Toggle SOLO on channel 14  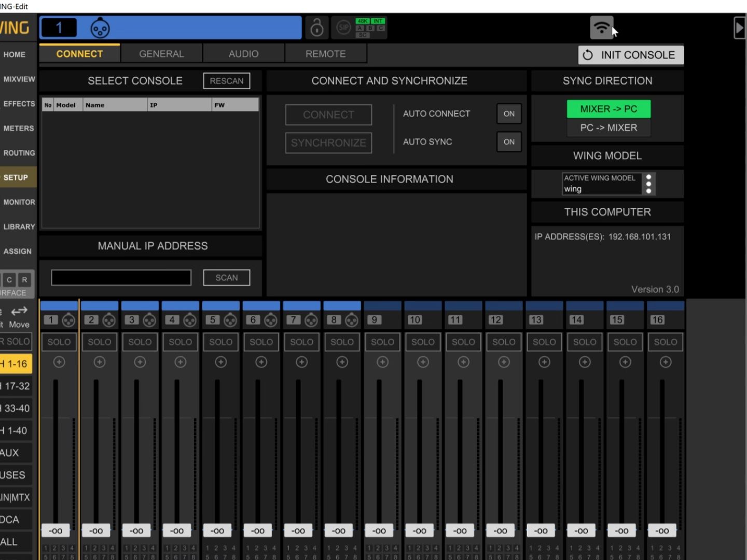click(585, 342)
